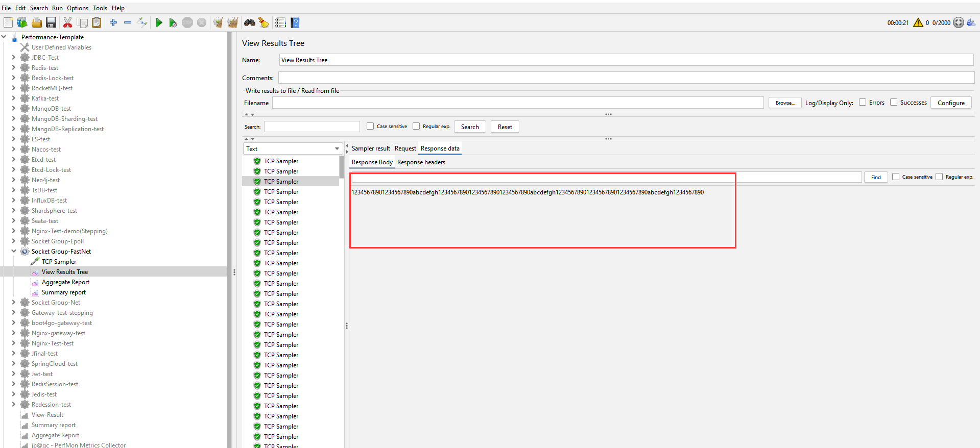
Task: Click the Help book question mark icon
Action: click(x=295, y=22)
